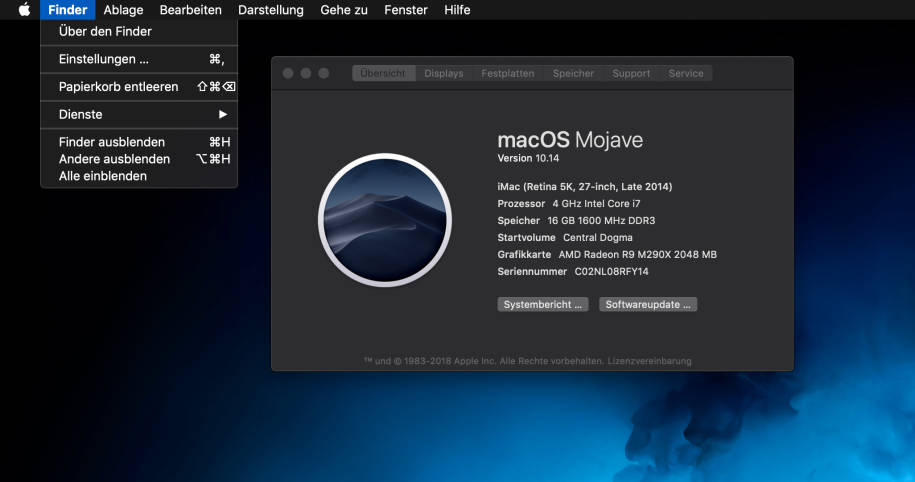Click the 16 GB 1600 MHz DDR3 value
Viewport: 915px width, 482px height.
click(x=601, y=221)
